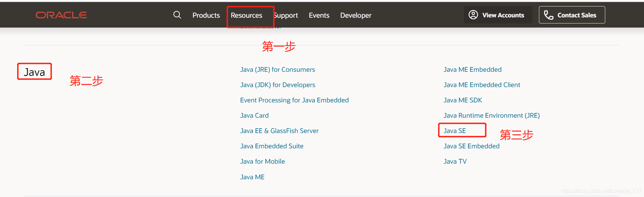Open the Java Embedded Suite link
The width and height of the screenshot is (644, 197).
coord(272,146)
